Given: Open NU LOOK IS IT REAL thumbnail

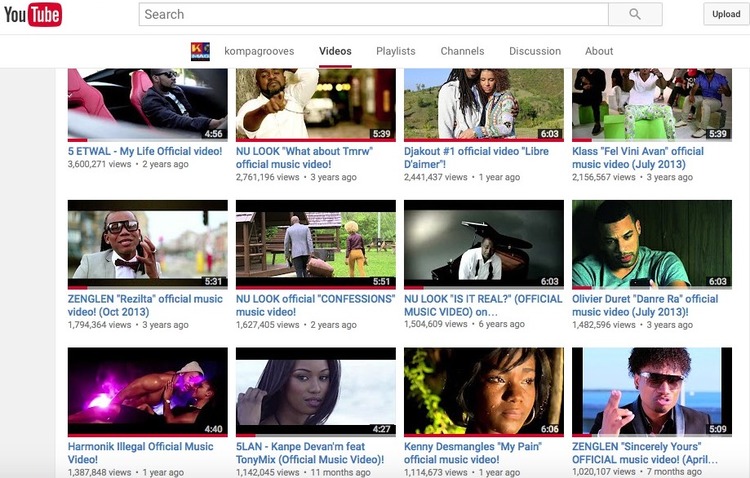Looking at the screenshot, I should tap(484, 245).
